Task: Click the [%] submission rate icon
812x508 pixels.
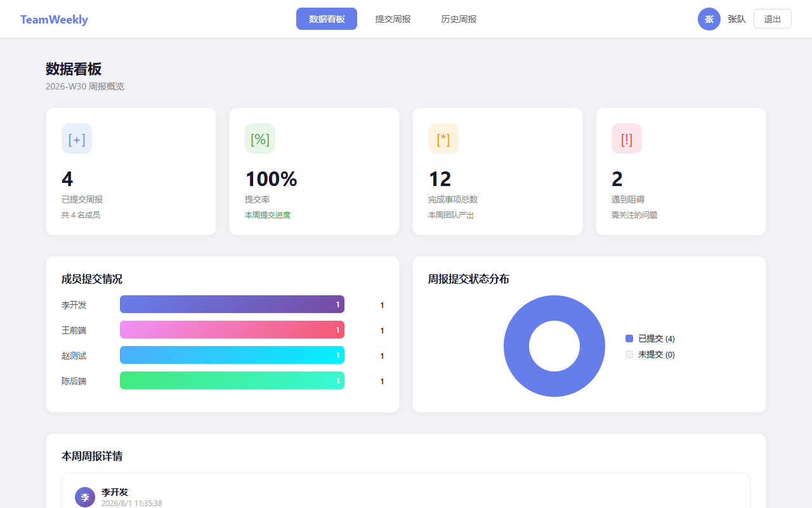Action: (260, 138)
